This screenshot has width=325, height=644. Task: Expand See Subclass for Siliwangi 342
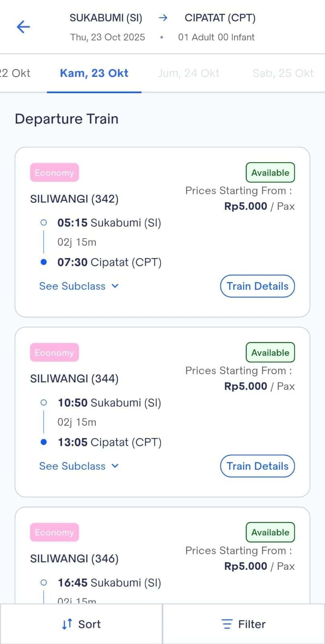(79, 286)
